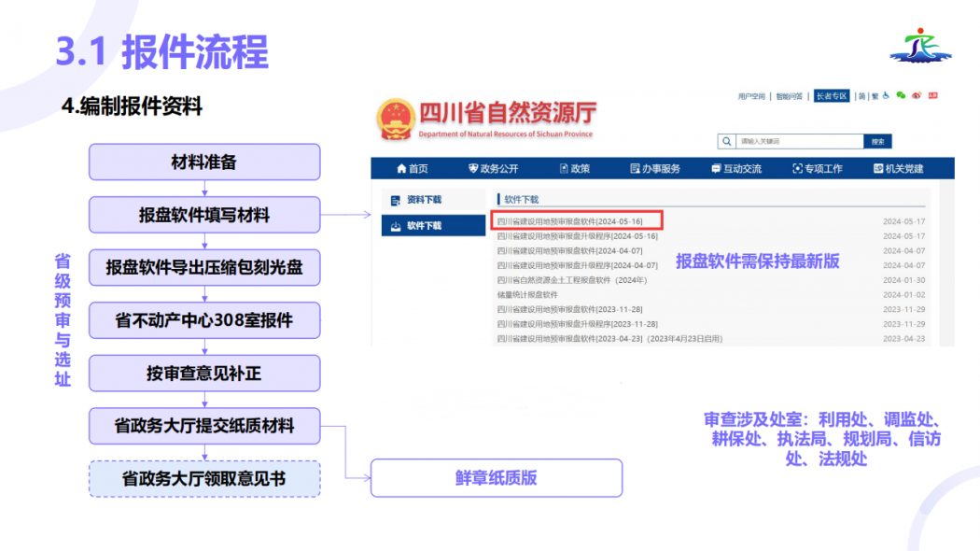Open 四川省建设用地预审报盘软件[2024-05-16] download link

pos(569,219)
